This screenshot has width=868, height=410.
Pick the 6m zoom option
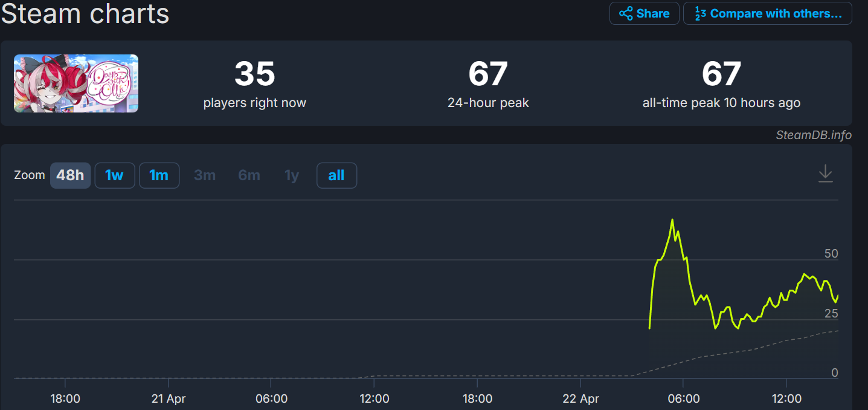pos(249,175)
